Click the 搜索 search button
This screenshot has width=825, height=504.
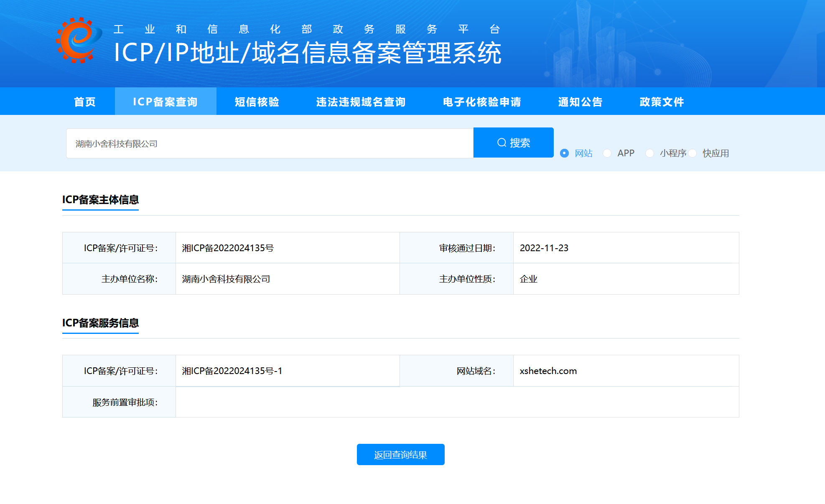(514, 143)
